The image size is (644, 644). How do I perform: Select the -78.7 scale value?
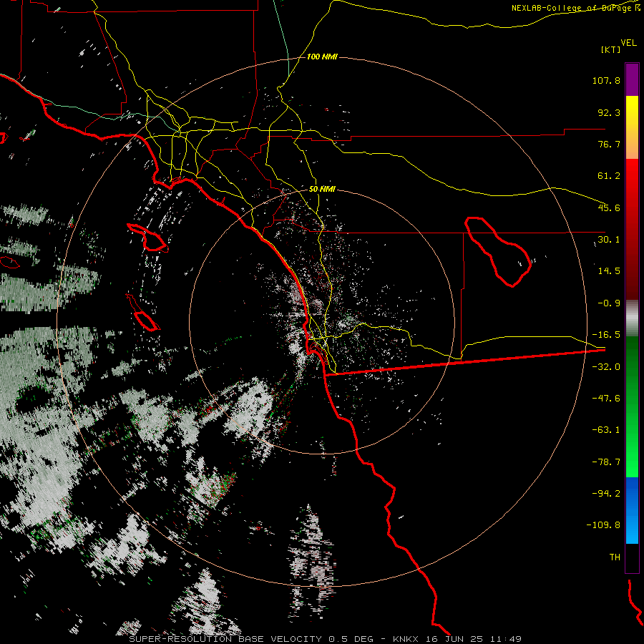click(606, 462)
